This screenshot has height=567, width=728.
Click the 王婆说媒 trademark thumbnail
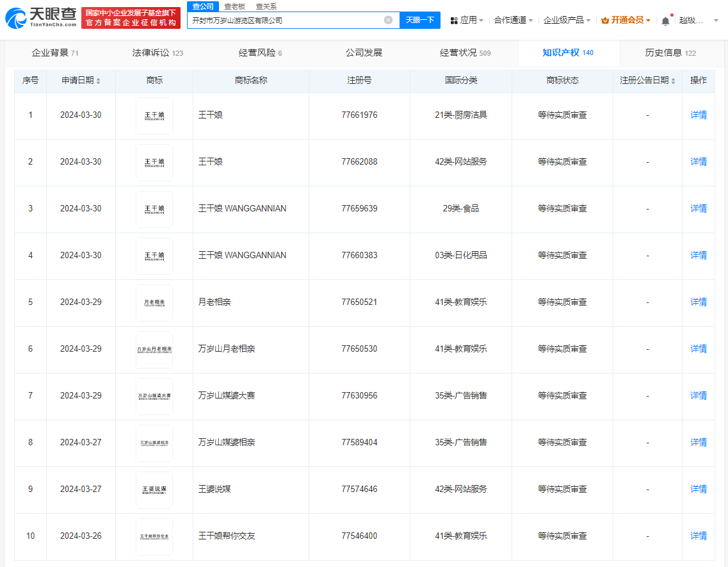[154, 489]
